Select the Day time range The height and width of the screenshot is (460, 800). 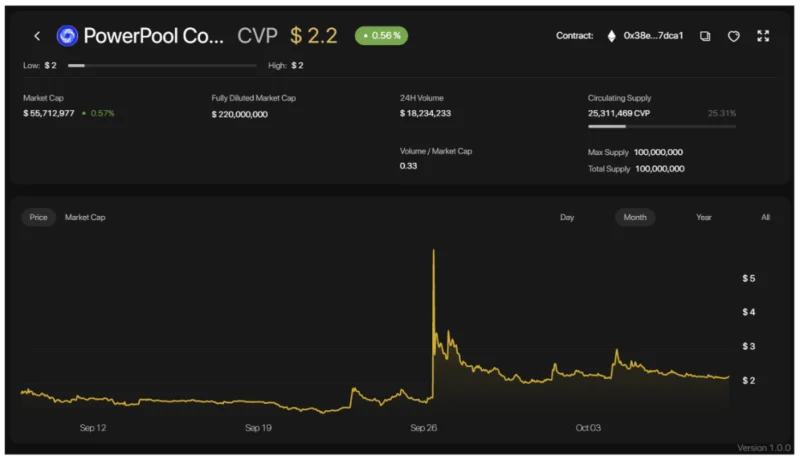point(567,217)
